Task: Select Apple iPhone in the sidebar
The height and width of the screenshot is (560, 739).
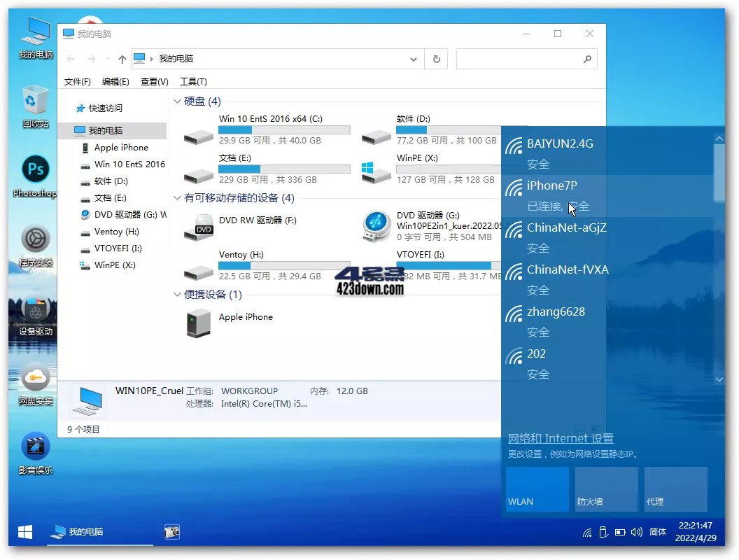Action: (122, 148)
